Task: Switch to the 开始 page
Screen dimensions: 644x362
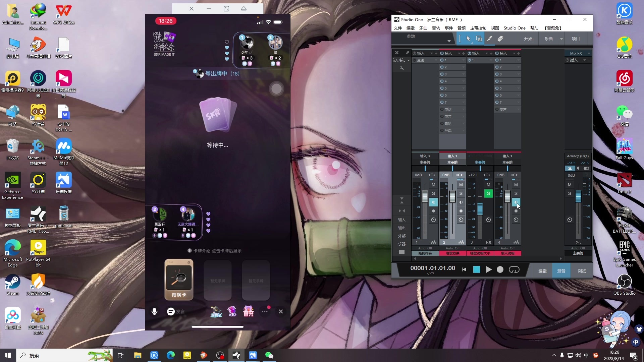Action: [528, 39]
